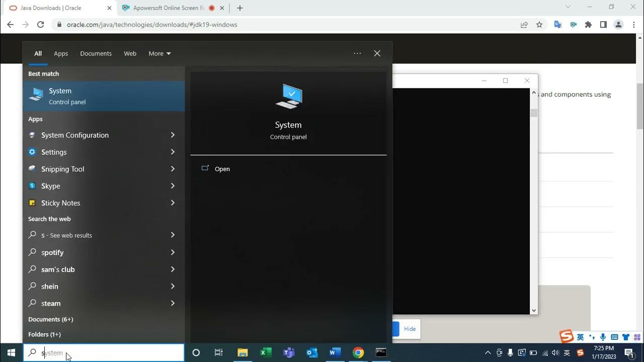Bookmark this page with star icon
This screenshot has height=362, width=644.
[x=539, y=25]
